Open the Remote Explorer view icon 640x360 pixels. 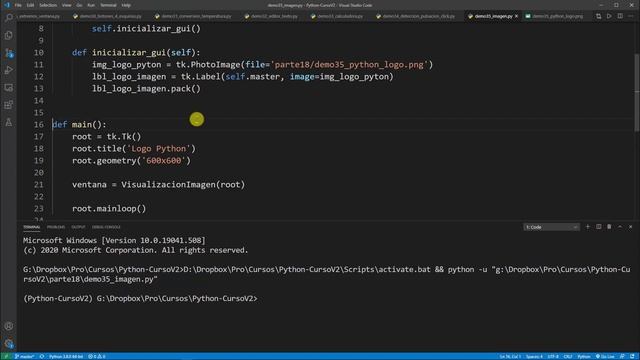9,88
